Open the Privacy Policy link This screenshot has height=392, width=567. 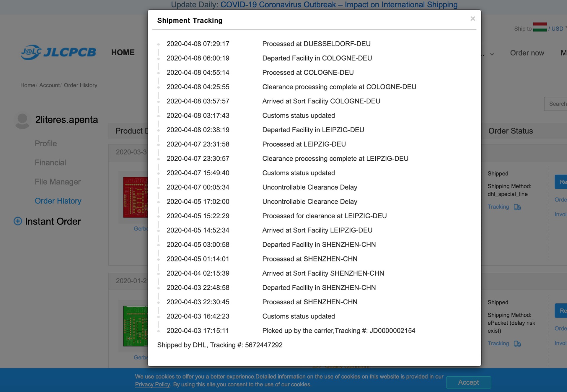click(x=152, y=385)
